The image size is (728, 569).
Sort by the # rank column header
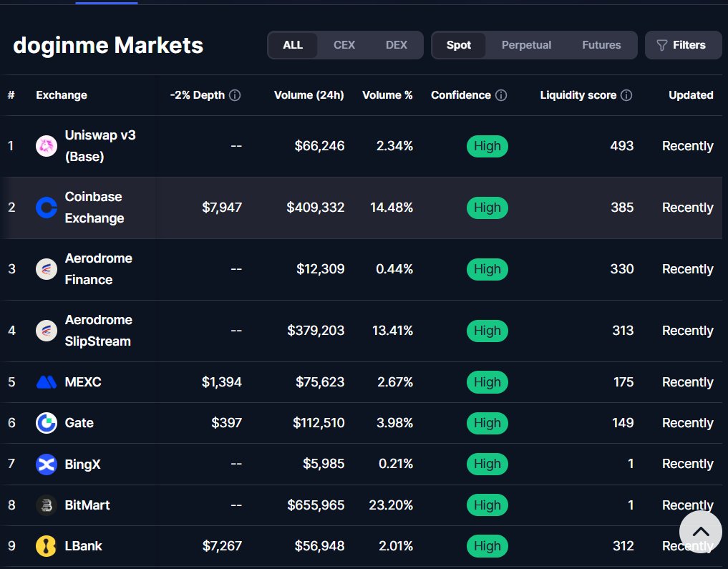11,95
